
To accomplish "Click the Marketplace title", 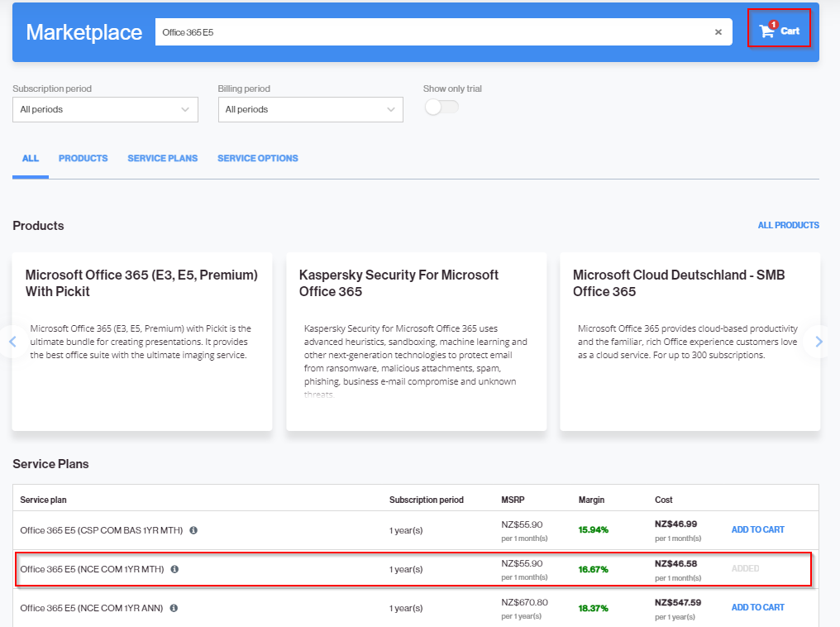I will point(84,32).
